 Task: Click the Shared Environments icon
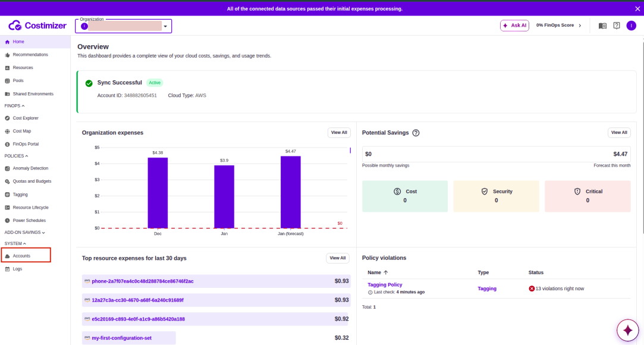7,94
